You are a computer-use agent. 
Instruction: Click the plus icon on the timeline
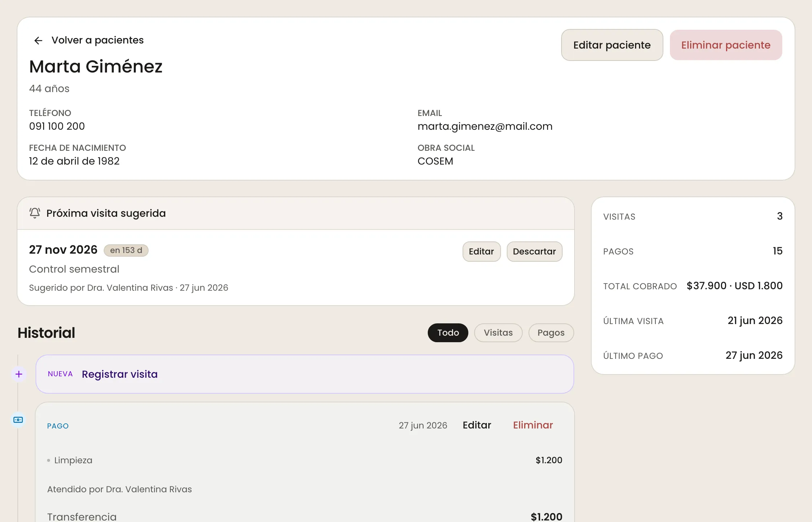[x=19, y=374]
